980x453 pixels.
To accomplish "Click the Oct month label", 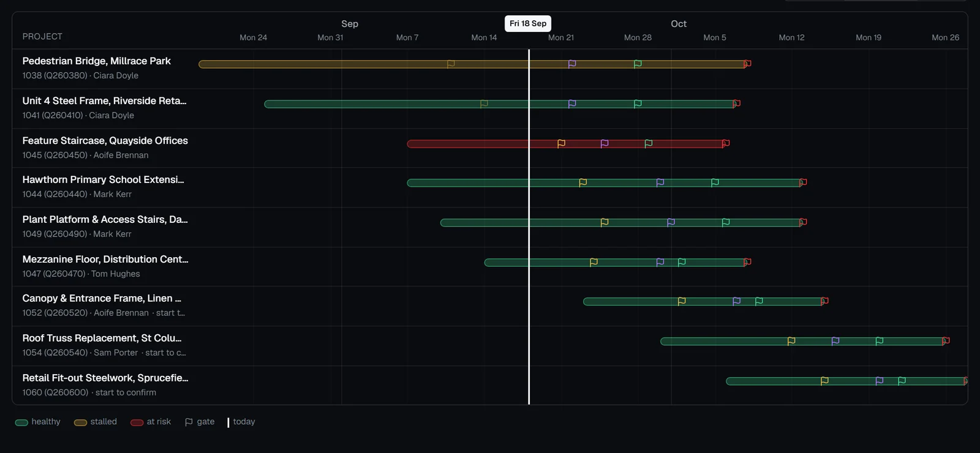I will [x=679, y=24].
